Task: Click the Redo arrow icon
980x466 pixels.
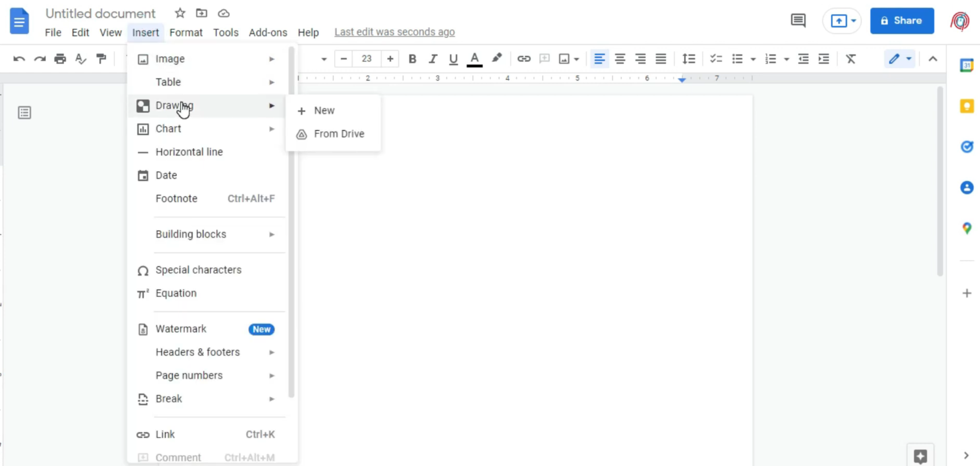Action: click(x=40, y=59)
